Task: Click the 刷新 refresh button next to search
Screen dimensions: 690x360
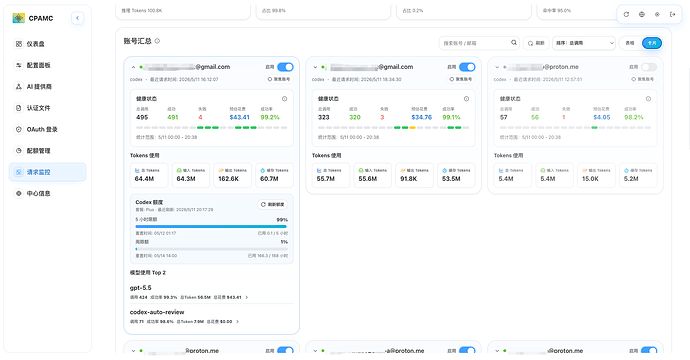Action: point(536,43)
